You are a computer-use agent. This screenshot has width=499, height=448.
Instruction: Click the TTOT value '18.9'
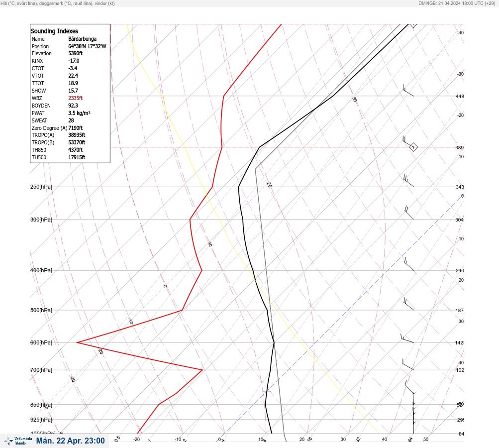coord(73,83)
